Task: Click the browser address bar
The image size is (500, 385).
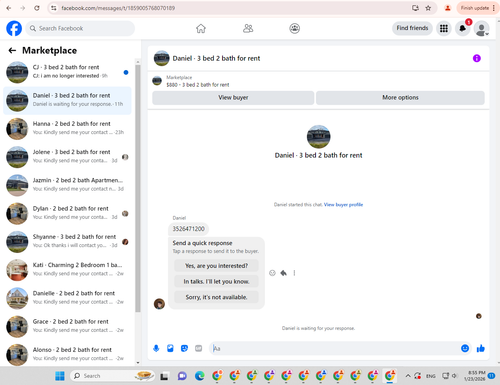Action: (233, 8)
